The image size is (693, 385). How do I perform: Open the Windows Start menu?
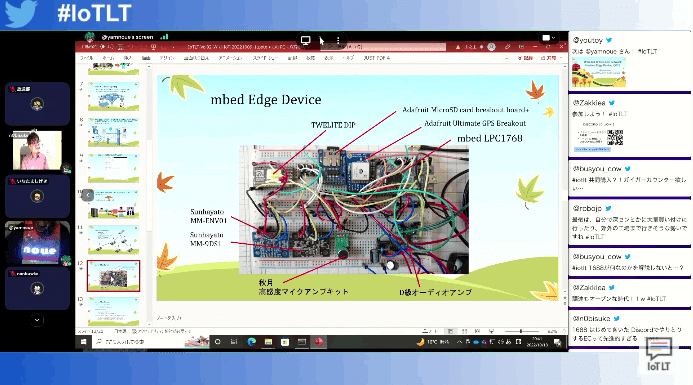click(x=83, y=342)
